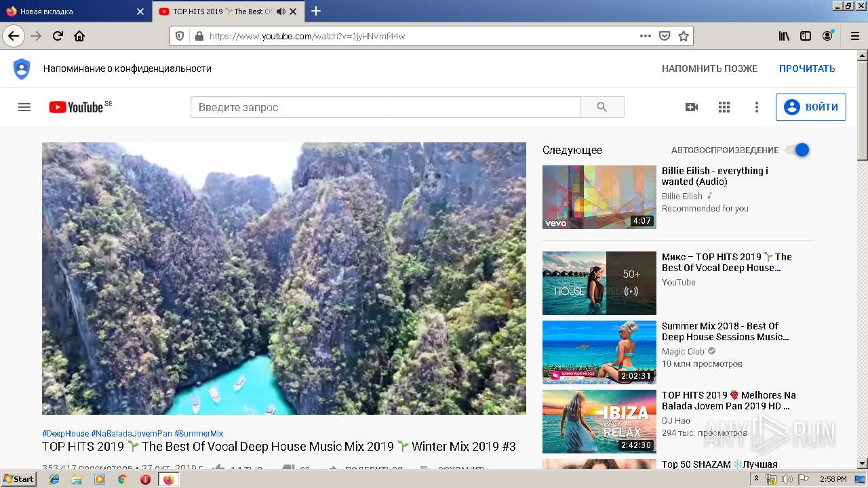Click the #DeepHouse hashtag
868x488 pixels.
pos(65,434)
